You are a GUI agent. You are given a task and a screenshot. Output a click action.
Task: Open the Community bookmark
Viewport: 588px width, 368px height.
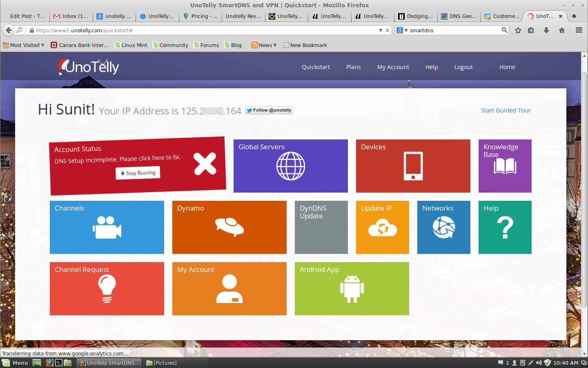pos(171,45)
